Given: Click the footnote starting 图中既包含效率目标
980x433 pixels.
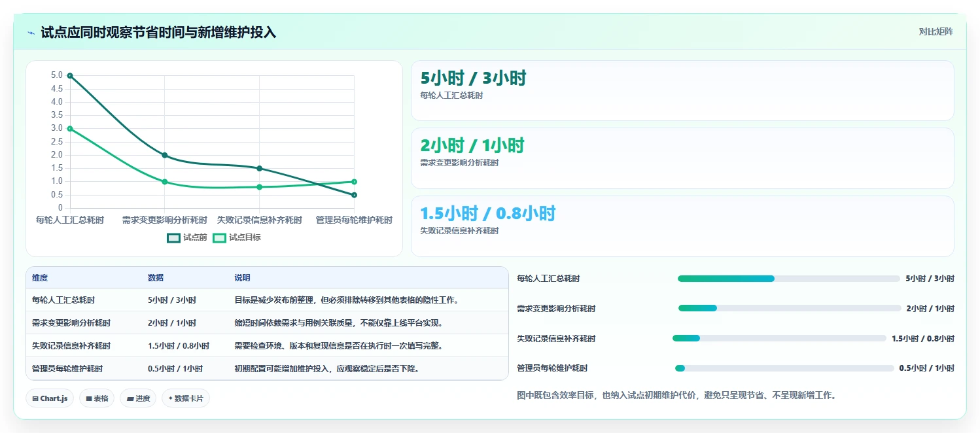Looking at the screenshot, I should 676,395.
